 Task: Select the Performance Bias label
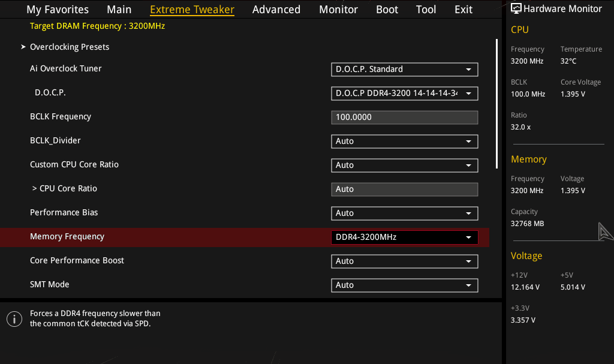point(64,212)
